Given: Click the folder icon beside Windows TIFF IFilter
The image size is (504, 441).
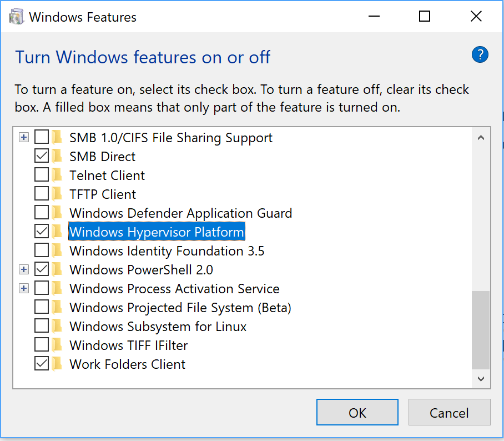Looking at the screenshot, I should [x=58, y=345].
